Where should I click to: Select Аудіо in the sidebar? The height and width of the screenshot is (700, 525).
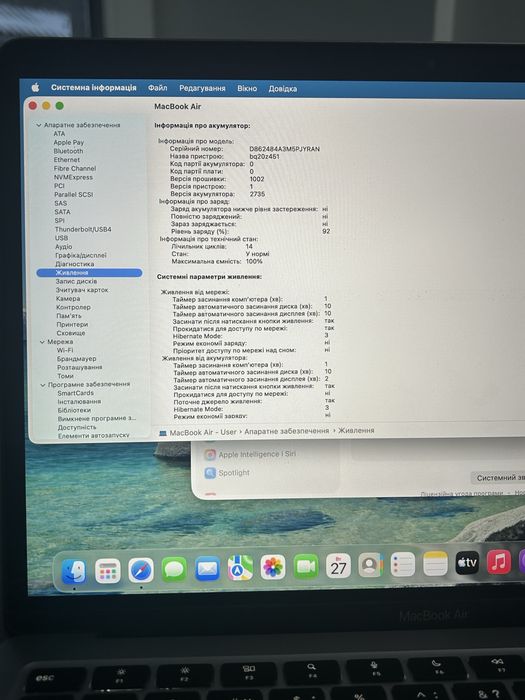[x=64, y=246]
